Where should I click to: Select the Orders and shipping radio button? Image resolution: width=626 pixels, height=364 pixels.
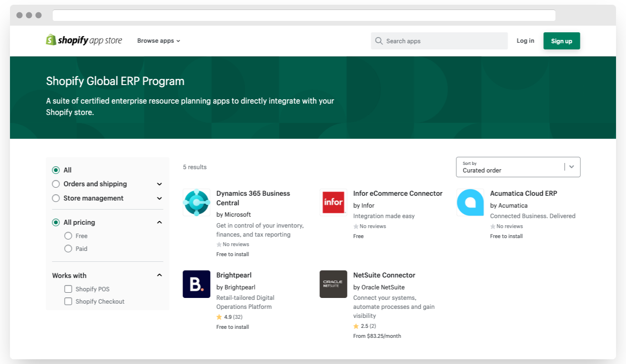[56, 184]
